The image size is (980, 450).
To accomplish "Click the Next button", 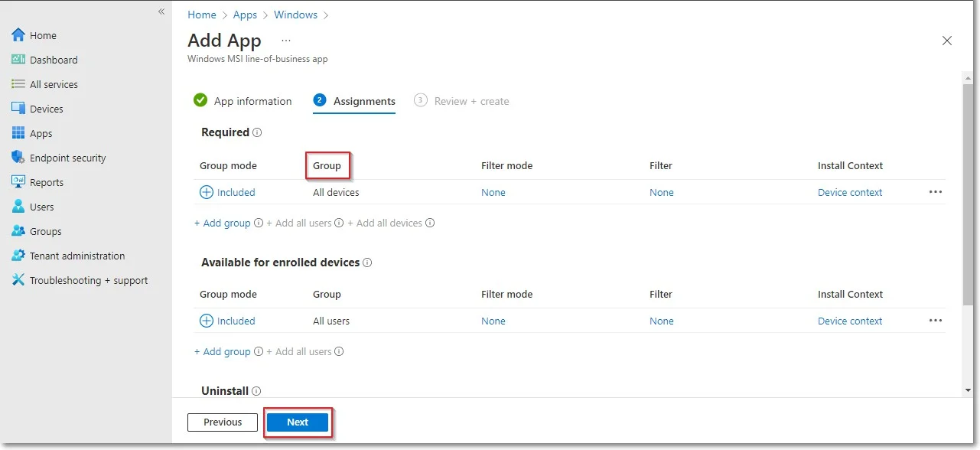I will point(298,422).
